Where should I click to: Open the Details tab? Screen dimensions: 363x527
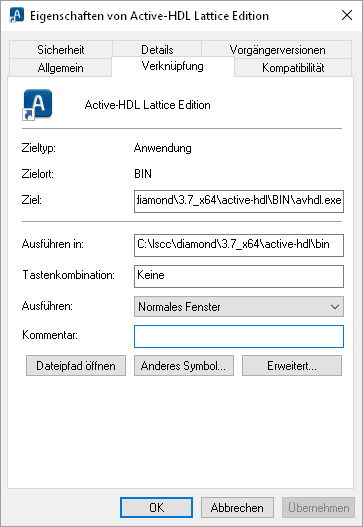pyautogui.click(x=157, y=50)
